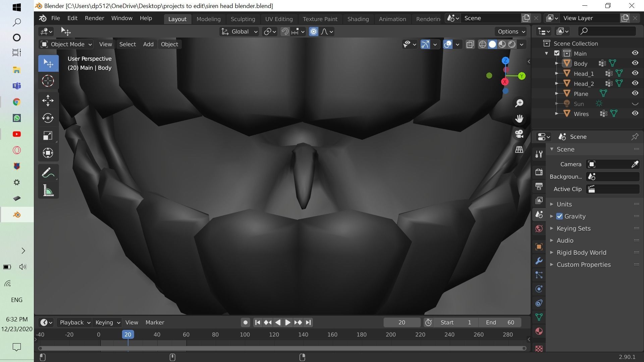
Task: Open the Particle properties tab
Action: pyautogui.click(x=539, y=275)
